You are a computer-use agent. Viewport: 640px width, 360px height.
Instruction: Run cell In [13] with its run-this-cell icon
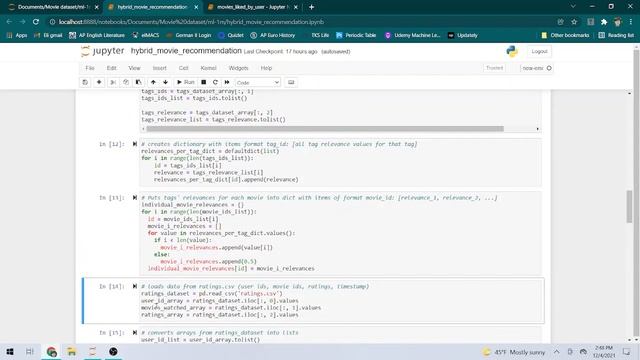135,198
